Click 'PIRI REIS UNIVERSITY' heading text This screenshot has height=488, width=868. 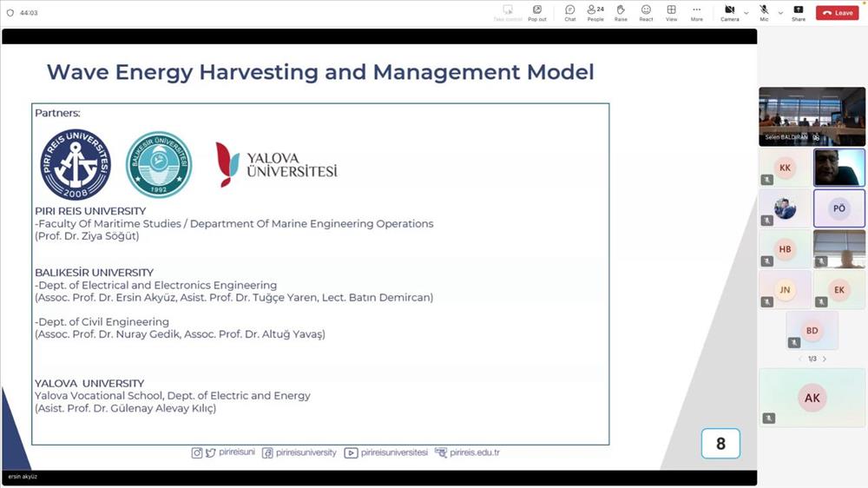coord(90,211)
